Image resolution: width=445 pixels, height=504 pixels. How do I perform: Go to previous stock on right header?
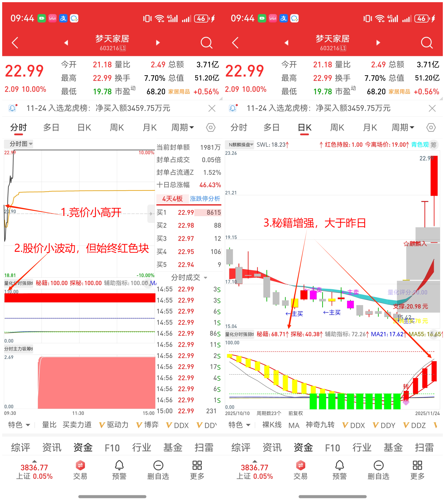point(286,43)
